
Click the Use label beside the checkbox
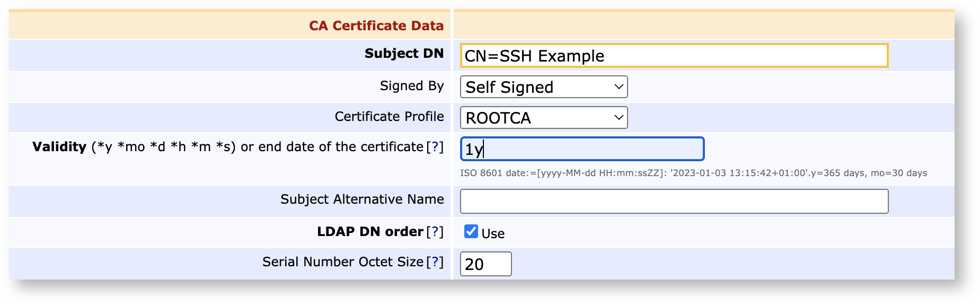coord(493,233)
